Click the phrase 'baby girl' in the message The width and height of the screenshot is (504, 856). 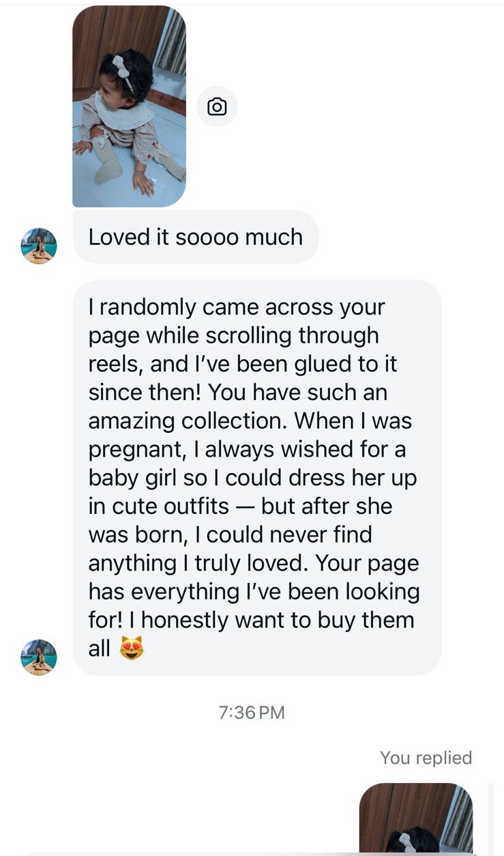[x=133, y=478]
